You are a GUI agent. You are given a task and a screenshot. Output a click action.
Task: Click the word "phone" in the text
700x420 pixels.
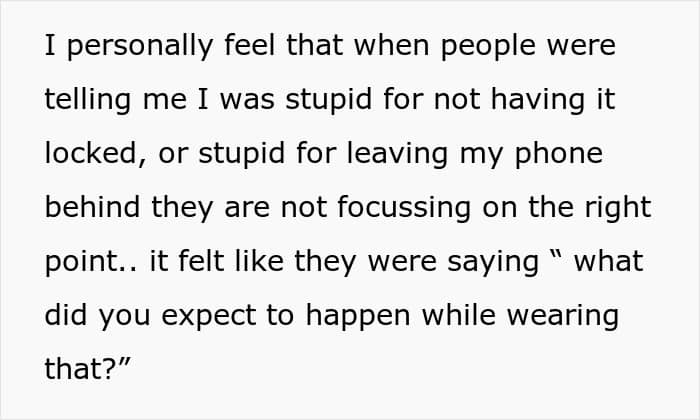click(558, 154)
